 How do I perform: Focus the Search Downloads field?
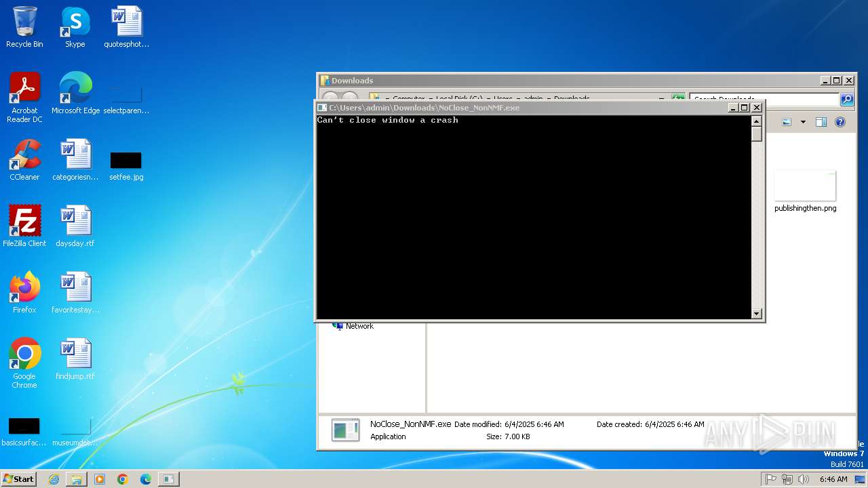(764, 100)
